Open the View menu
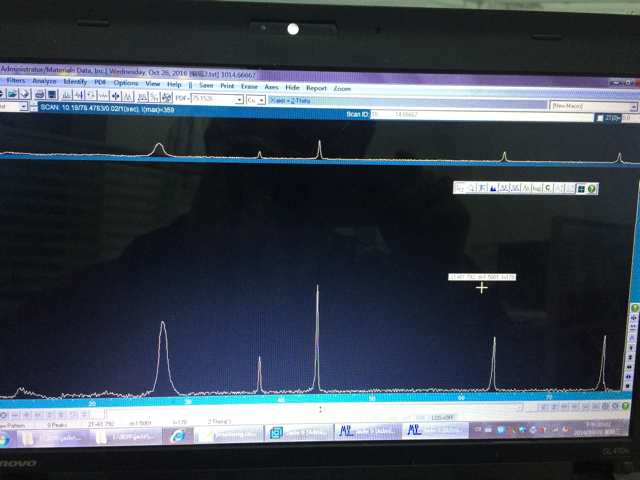640x480 pixels. tap(153, 84)
